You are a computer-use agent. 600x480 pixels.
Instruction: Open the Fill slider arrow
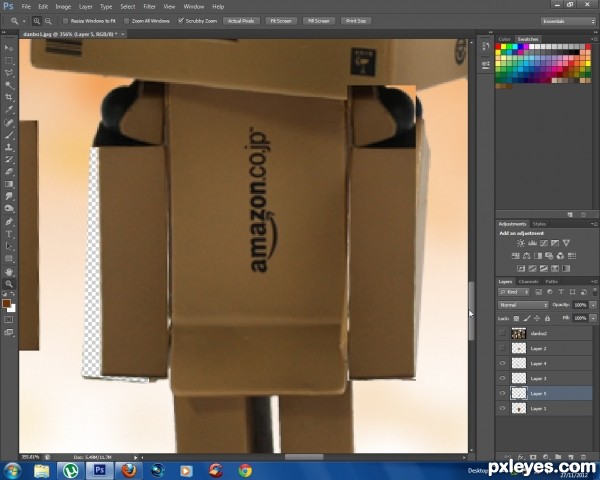pyautogui.click(x=593, y=318)
